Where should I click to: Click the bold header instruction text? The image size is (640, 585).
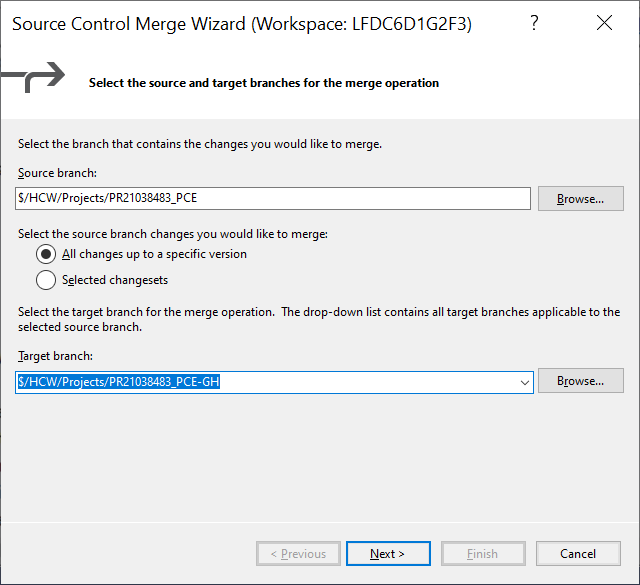click(264, 83)
